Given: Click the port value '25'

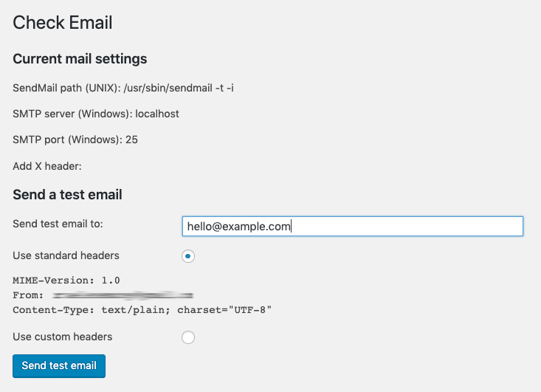Looking at the screenshot, I should tap(131, 140).
